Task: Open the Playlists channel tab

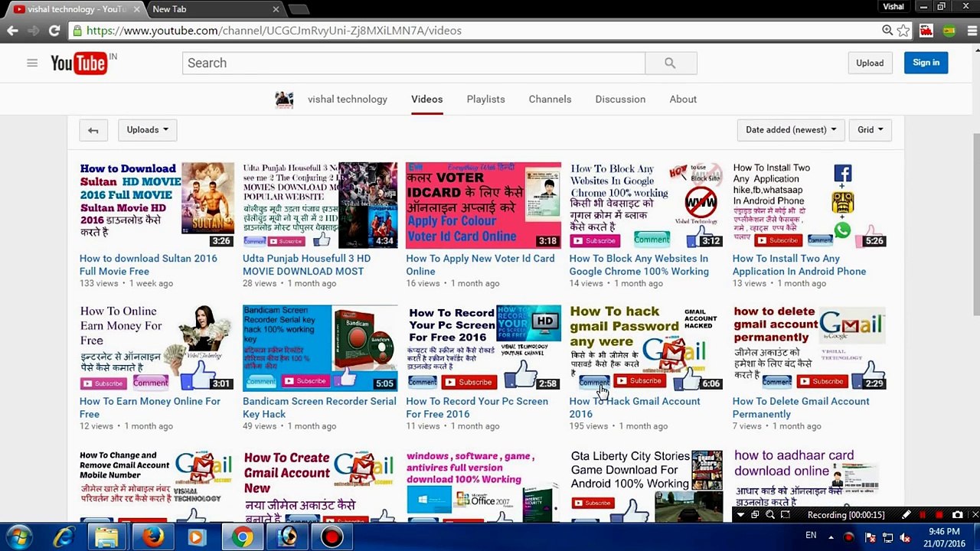Action: 486,99
